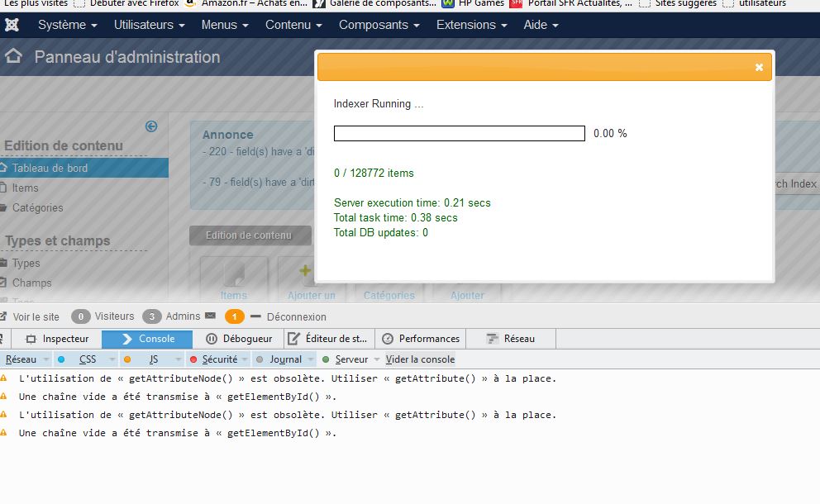Click the Joomla logo icon

(12, 25)
